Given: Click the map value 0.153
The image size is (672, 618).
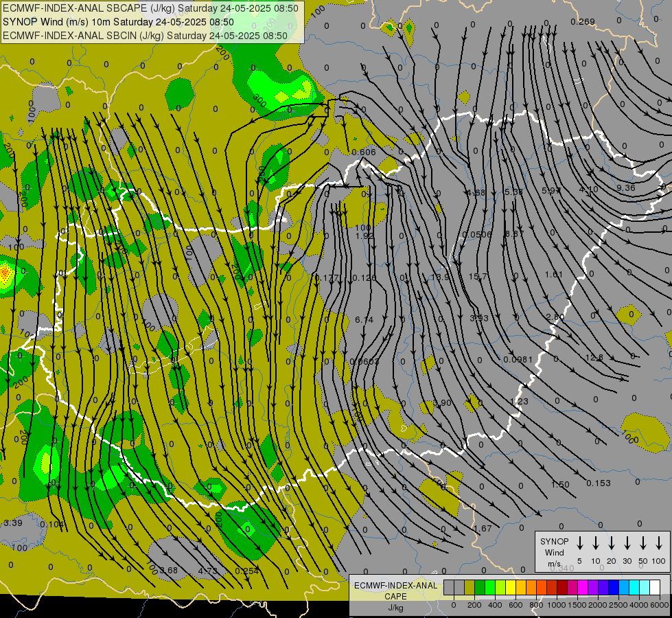Looking at the screenshot, I should tap(599, 483).
